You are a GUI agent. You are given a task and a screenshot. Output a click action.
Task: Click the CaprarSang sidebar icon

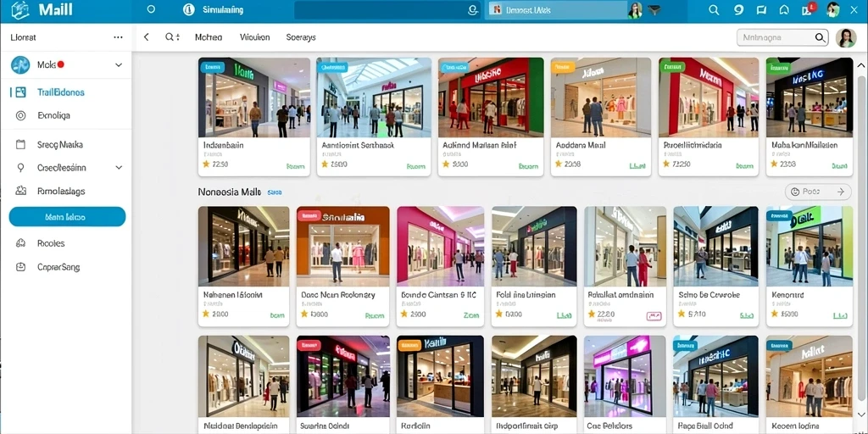point(20,267)
